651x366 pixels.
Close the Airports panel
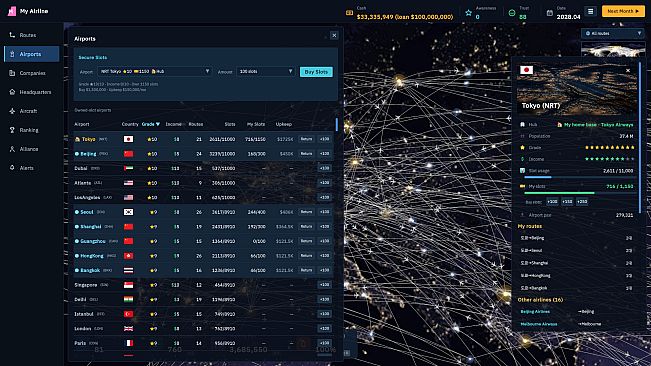click(x=334, y=35)
